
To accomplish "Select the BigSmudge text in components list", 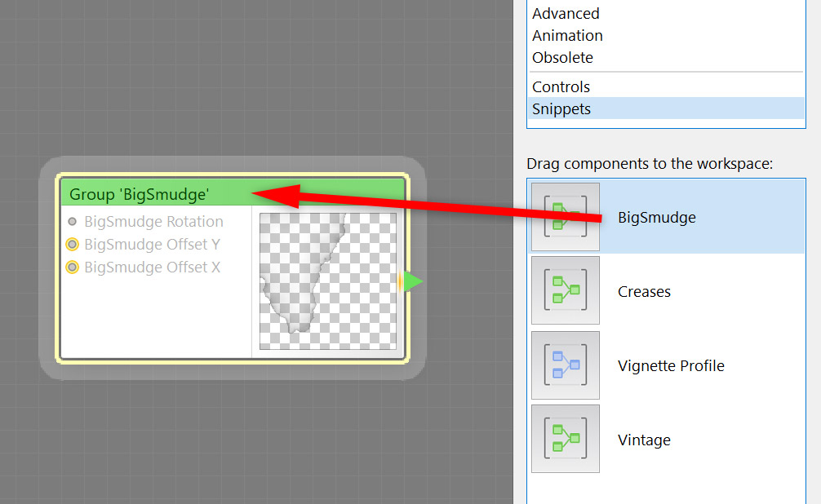I will (x=656, y=218).
